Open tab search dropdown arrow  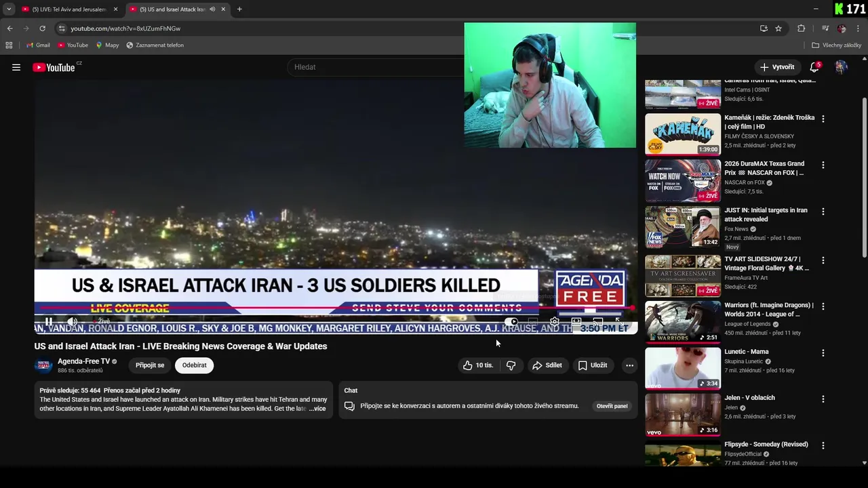click(9, 9)
